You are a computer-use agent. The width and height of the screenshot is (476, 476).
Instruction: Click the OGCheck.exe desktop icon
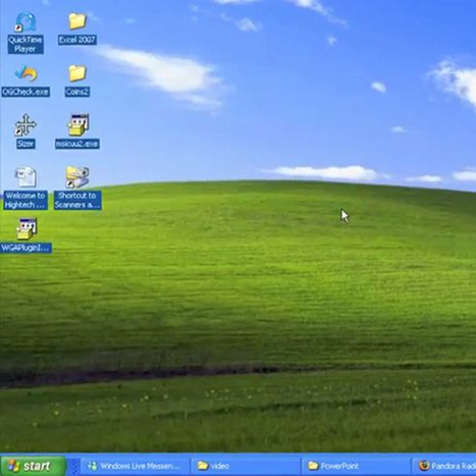click(x=26, y=73)
